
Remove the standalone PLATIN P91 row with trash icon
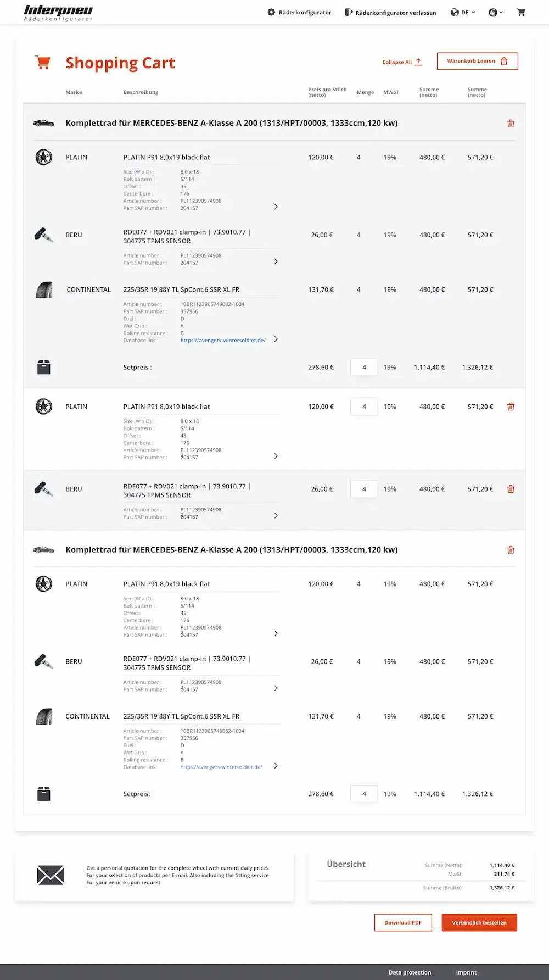pyautogui.click(x=511, y=407)
